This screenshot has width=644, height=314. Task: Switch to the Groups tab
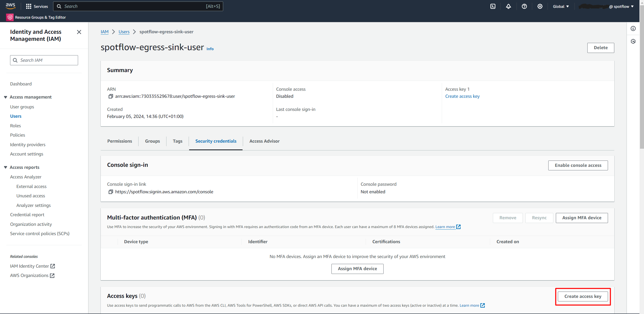point(152,141)
